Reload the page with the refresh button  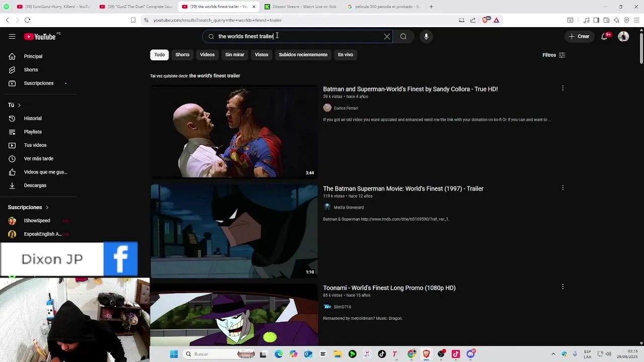click(27, 20)
